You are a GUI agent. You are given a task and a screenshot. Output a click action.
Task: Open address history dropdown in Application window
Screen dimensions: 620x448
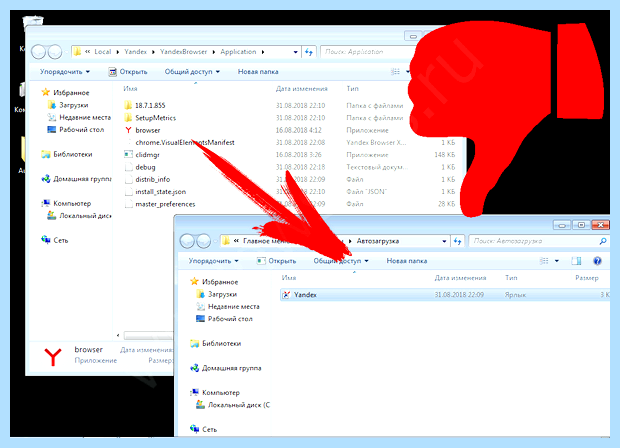tap(295, 52)
